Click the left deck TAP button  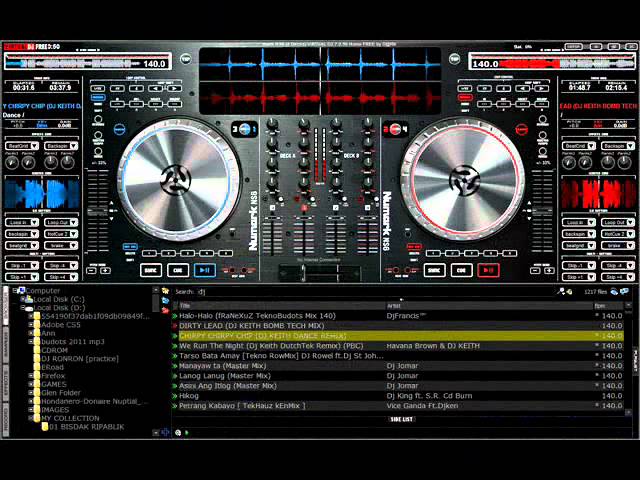(186, 59)
